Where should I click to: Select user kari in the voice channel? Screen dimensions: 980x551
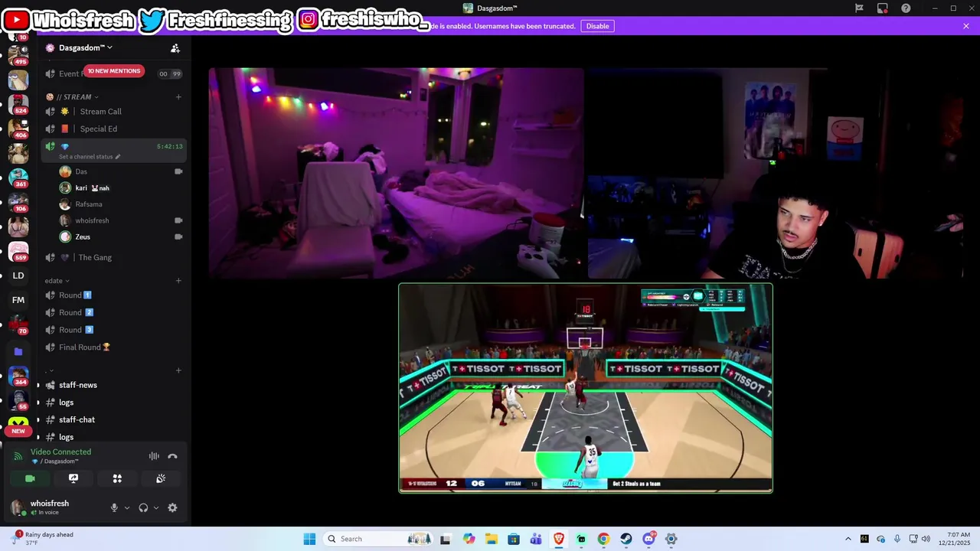(121, 187)
